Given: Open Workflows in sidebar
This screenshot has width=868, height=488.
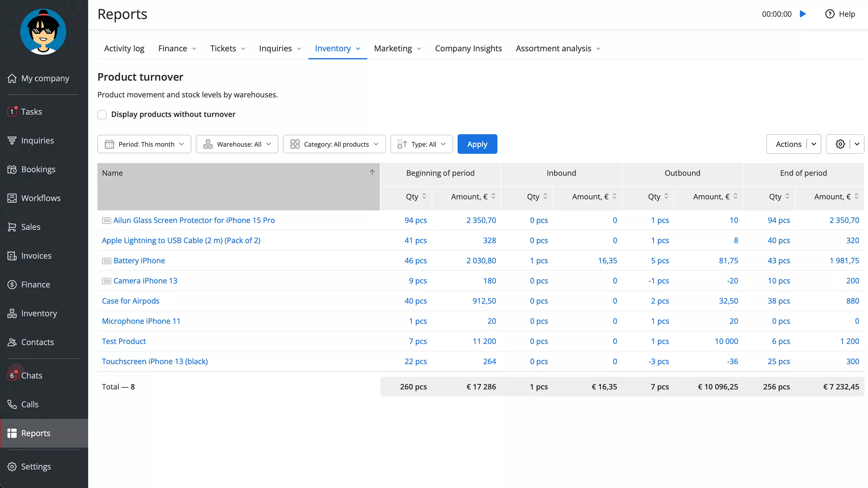Looking at the screenshot, I should [x=41, y=198].
